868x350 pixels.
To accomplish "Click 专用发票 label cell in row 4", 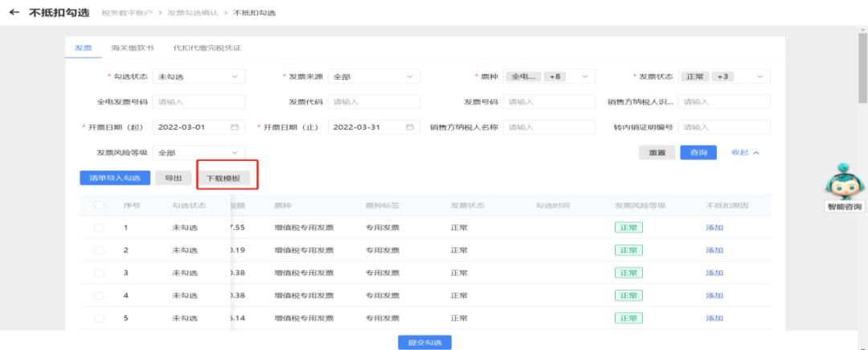I will click(383, 296).
